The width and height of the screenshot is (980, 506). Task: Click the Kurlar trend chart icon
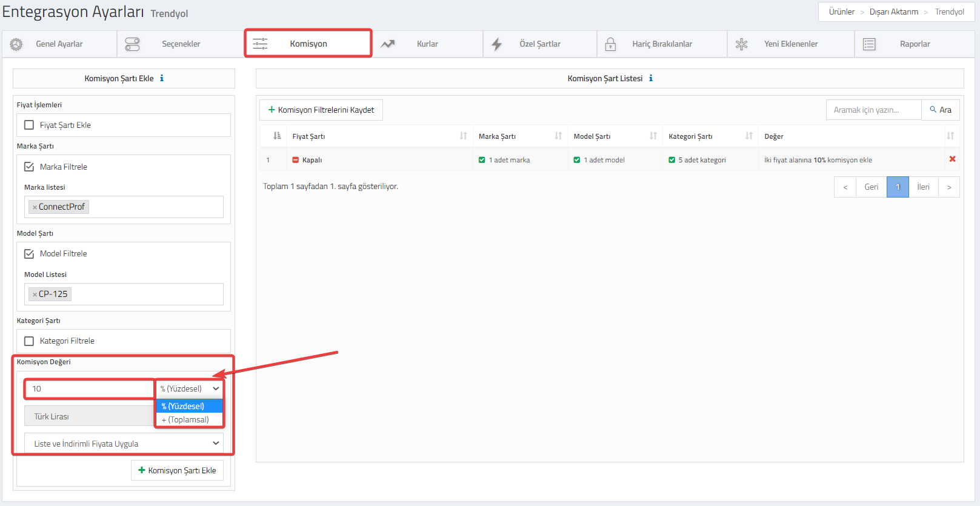coord(388,44)
